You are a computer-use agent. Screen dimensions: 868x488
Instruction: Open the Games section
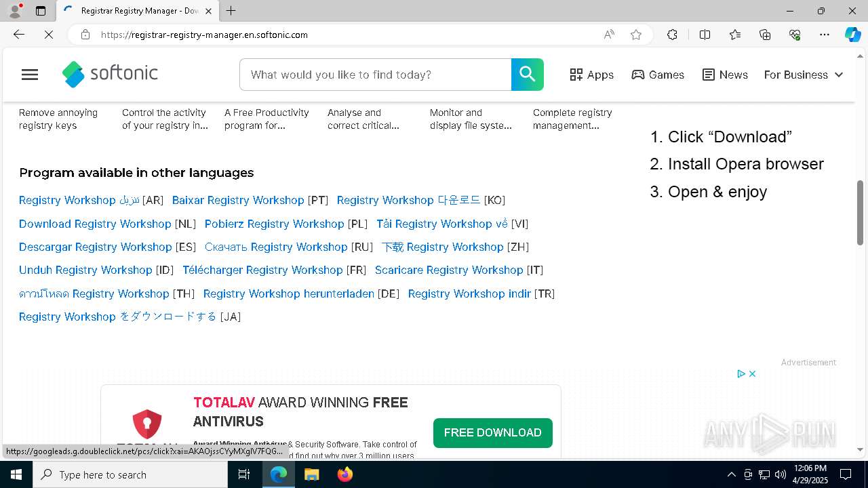tap(658, 75)
